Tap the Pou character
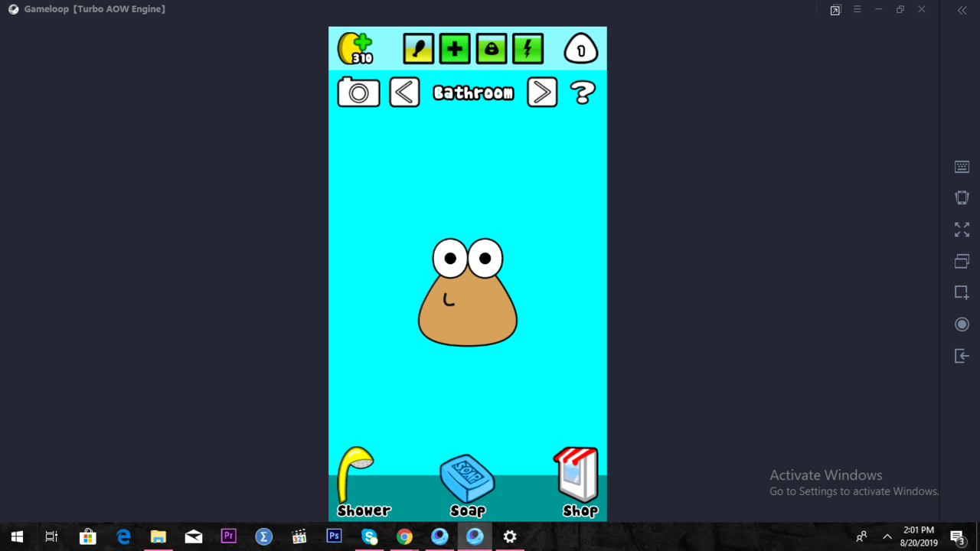Image resolution: width=980 pixels, height=551 pixels. click(x=467, y=292)
